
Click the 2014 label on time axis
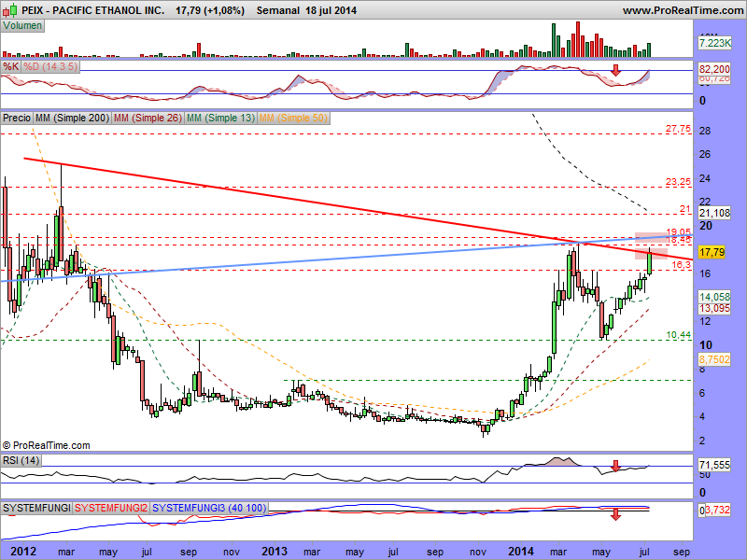pos(521,552)
